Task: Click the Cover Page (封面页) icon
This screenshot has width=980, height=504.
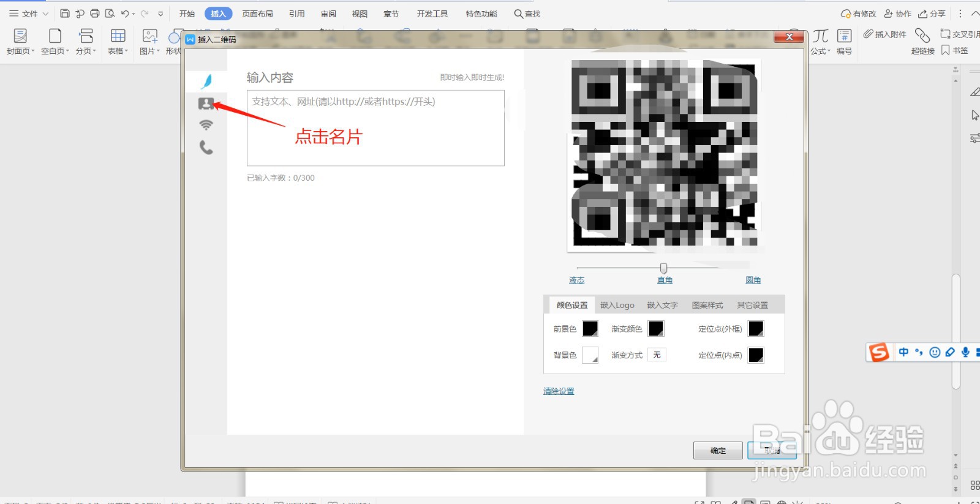Action: pos(20,36)
